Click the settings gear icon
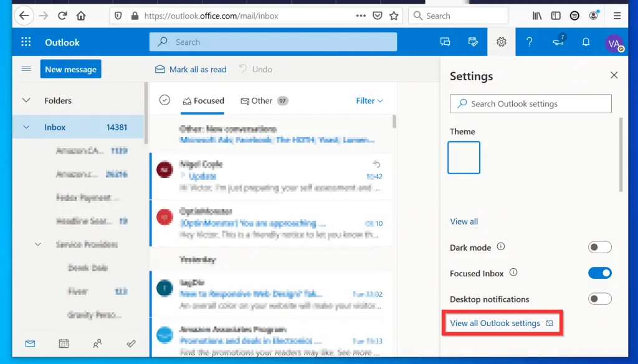This screenshot has width=638, height=364. click(x=501, y=42)
